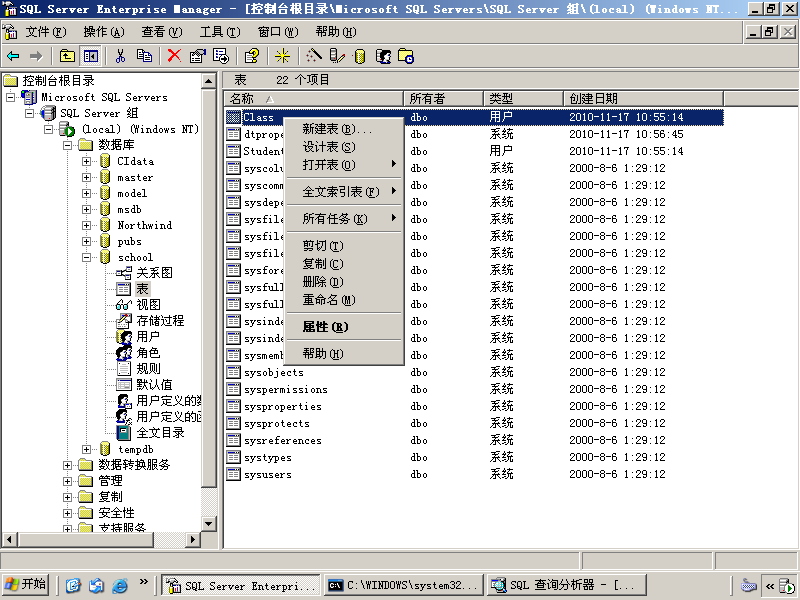Select the 存储过程 node icon in tree

[123, 321]
